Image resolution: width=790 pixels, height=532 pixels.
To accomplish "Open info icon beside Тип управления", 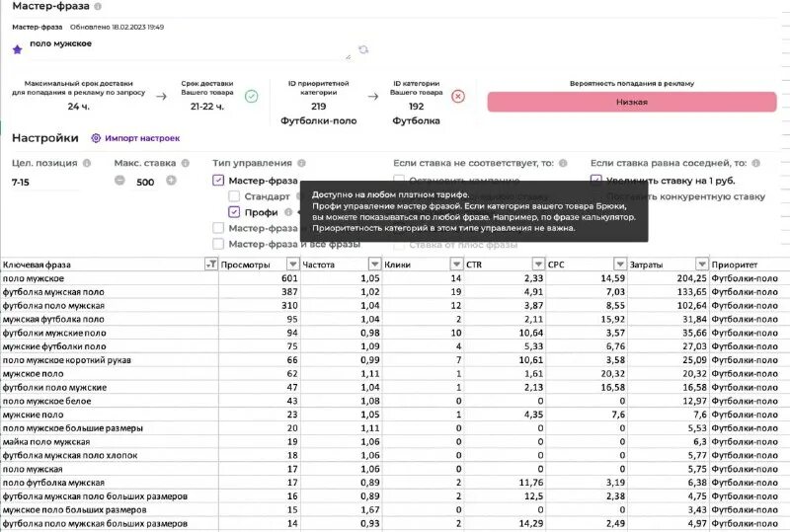I will point(301,163).
